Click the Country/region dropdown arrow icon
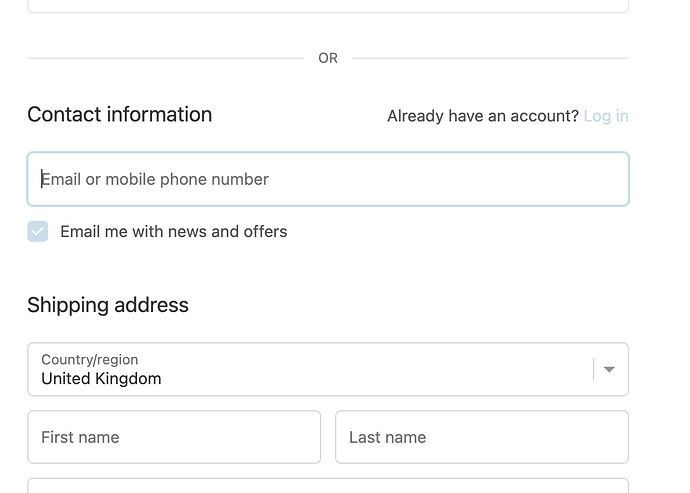 [x=609, y=370]
